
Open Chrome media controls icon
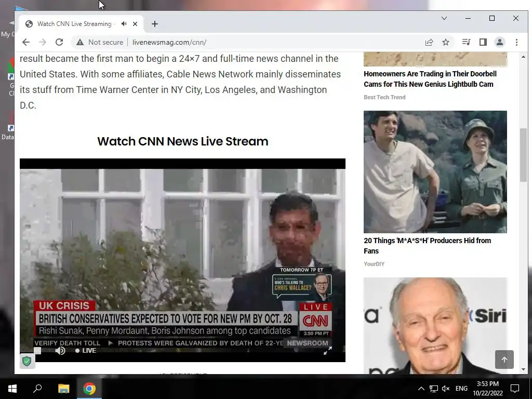466,42
